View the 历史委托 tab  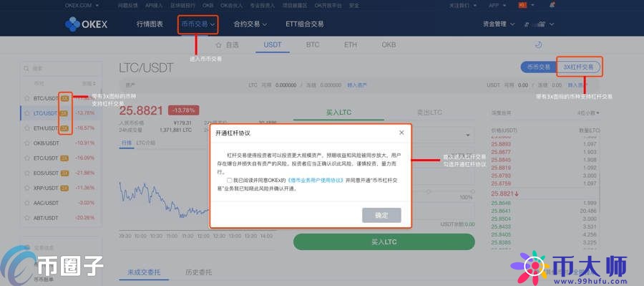click(198, 272)
